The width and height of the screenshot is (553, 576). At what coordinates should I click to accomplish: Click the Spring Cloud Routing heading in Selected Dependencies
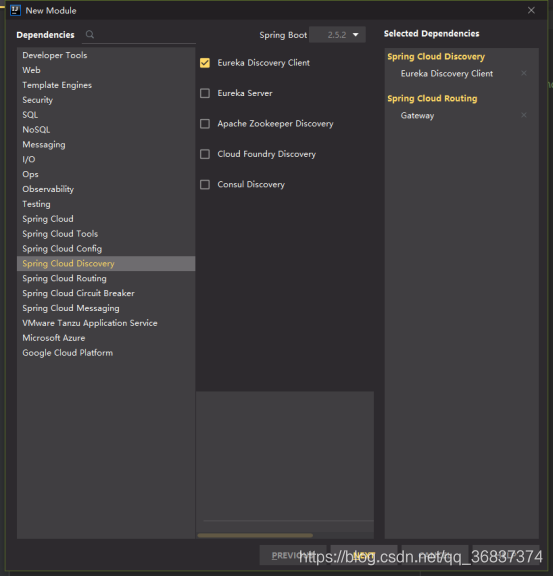(432, 98)
